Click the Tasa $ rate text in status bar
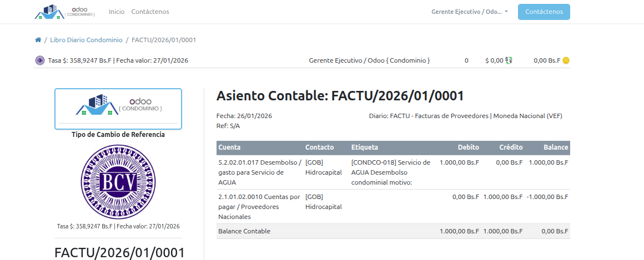Viewport: 644px width, 260px height. click(118, 60)
